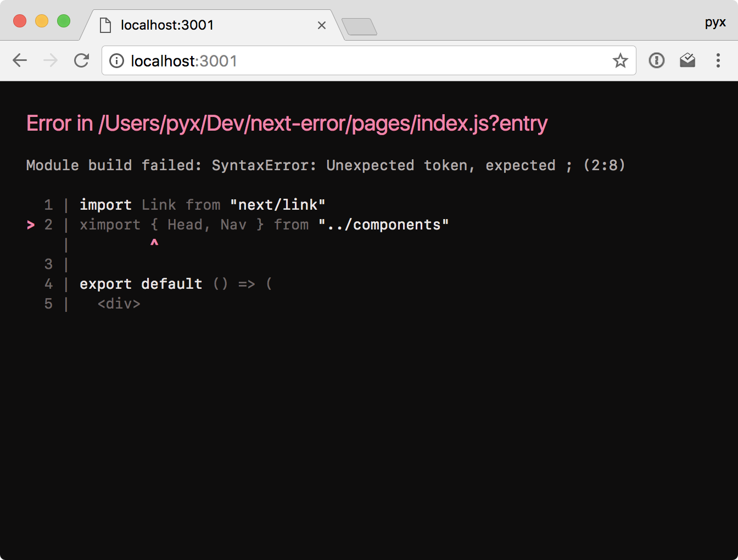Go back with the browser back arrow
Screen dimensions: 738x560
(20, 60)
